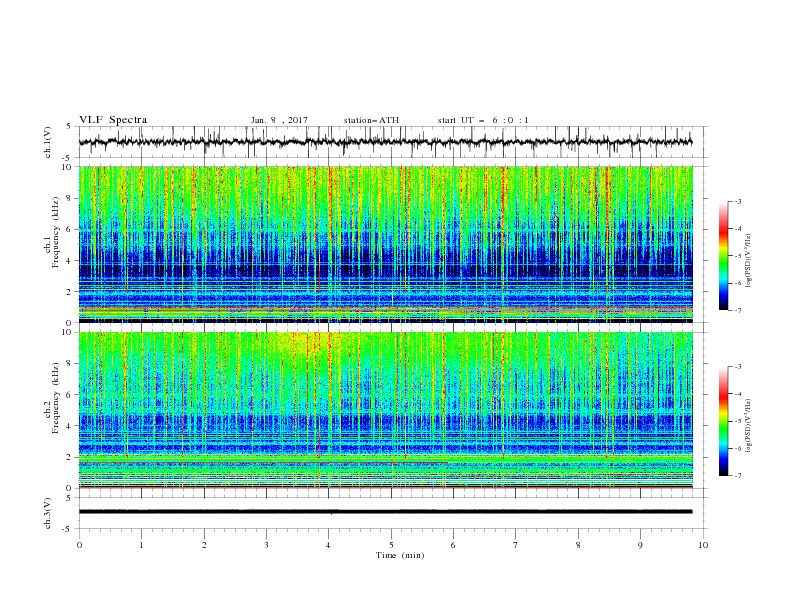Click time-axis tick label "7"
Screen dimensions: 792x612
[x=516, y=545]
